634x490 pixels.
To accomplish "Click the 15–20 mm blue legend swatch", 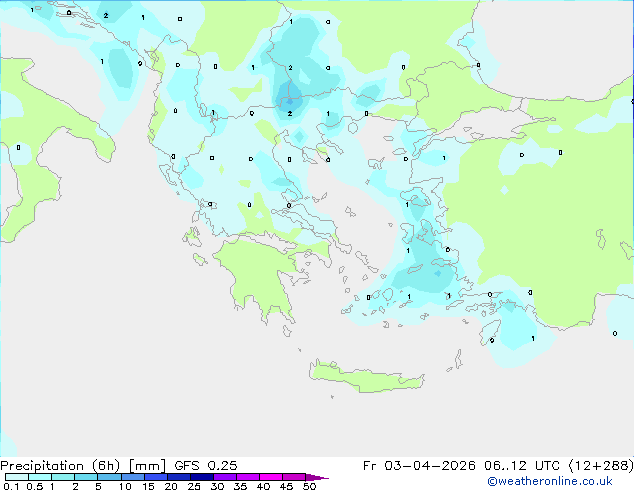I will click(x=155, y=477).
